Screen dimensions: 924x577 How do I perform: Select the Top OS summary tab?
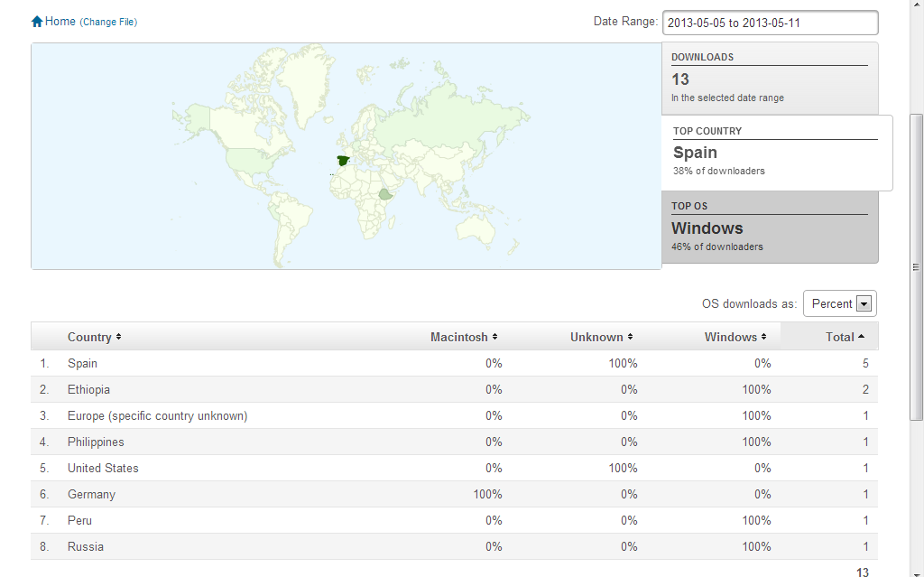click(770, 228)
